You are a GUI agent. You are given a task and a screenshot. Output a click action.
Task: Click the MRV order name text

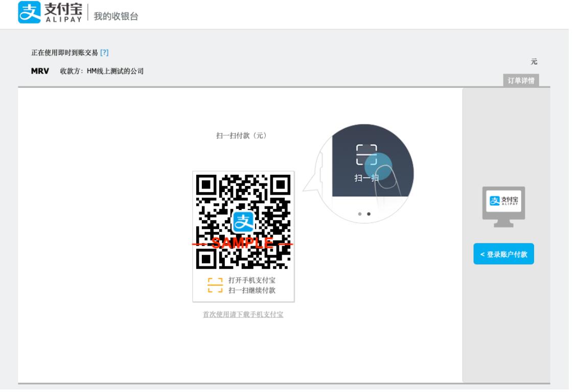pyautogui.click(x=40, y=71)
